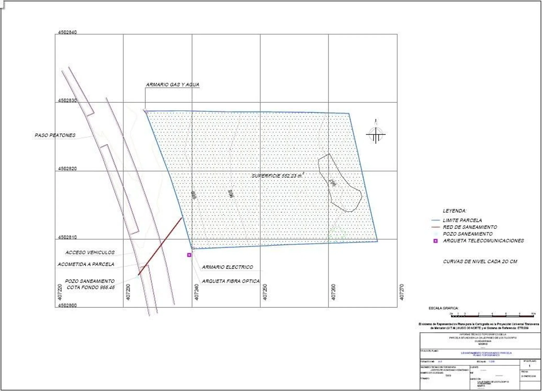This screenshot has height=392, width=544.
Task: Click the SUPERFICIE 552.23 m² text
Action: coord(277,176)
